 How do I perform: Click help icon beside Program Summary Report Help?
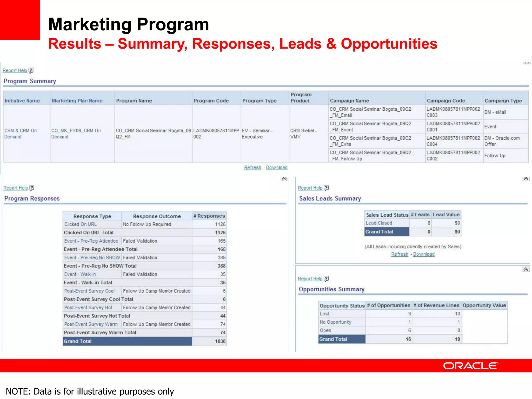pos(31,70)
